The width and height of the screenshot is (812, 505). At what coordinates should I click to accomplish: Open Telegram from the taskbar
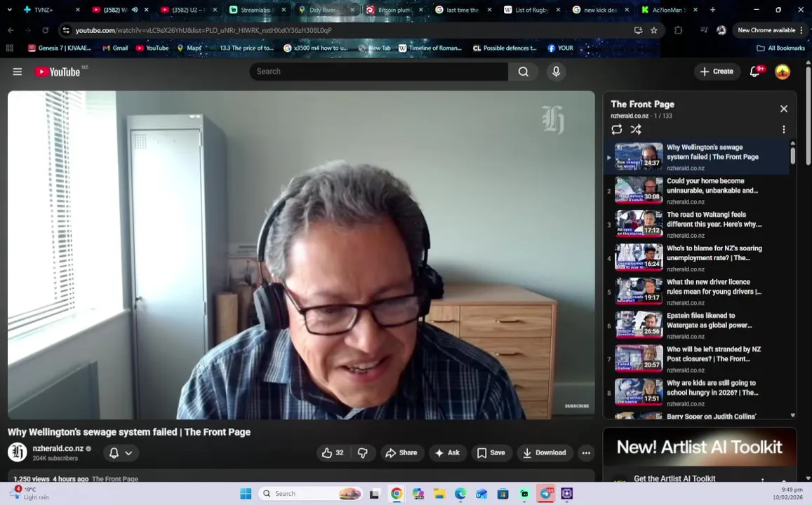click(x=546, y=494)
